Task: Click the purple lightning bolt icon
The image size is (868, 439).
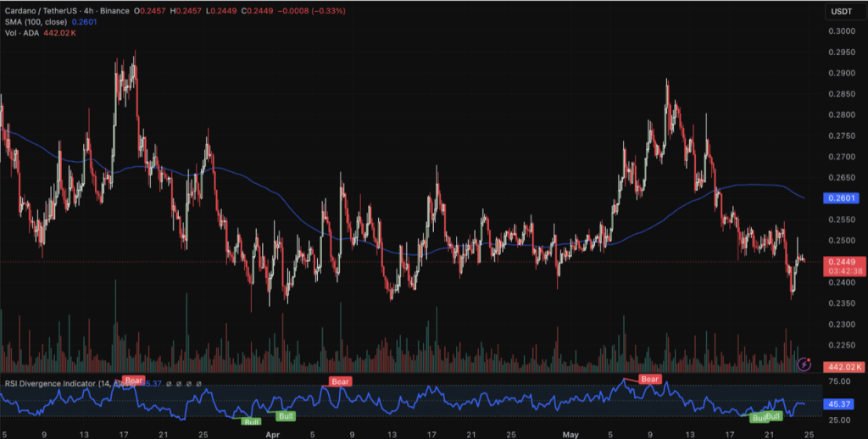Action: tap(804, 364)
